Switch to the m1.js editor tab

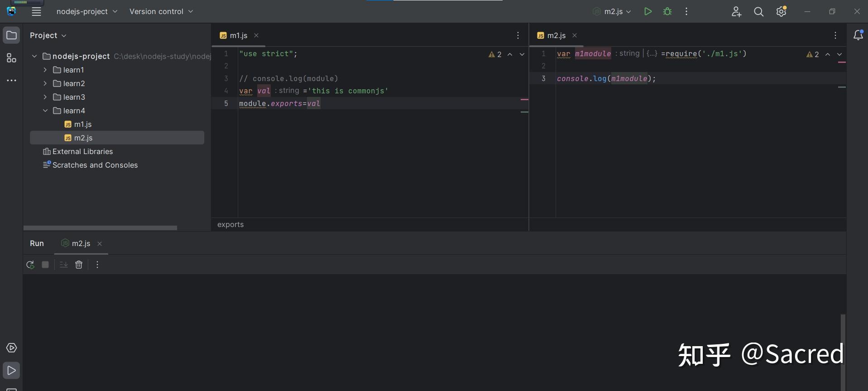click(x=238, y=35)
